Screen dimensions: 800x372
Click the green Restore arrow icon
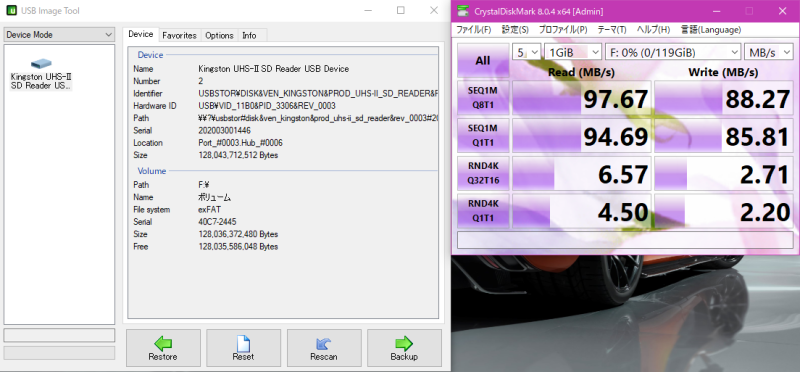[x=163, y=343]
